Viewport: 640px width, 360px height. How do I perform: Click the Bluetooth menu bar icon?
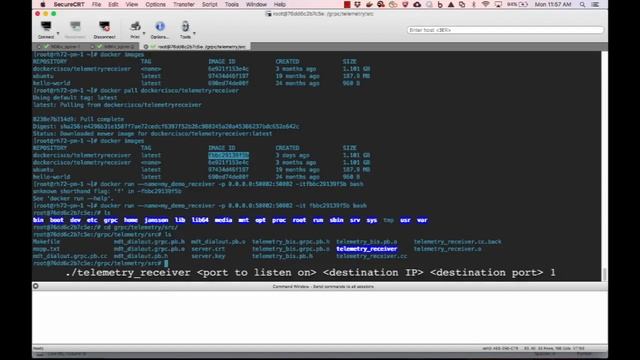point(474,4)
